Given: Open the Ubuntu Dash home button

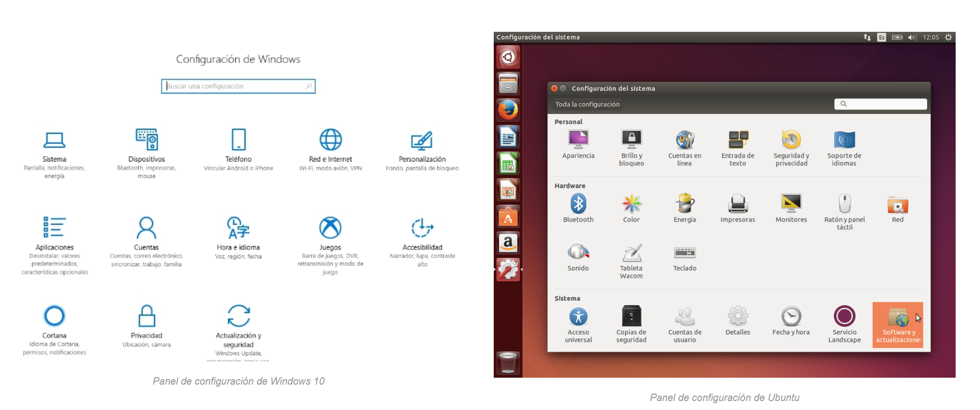Looking at the screenshot, I should tap(508, 57).
